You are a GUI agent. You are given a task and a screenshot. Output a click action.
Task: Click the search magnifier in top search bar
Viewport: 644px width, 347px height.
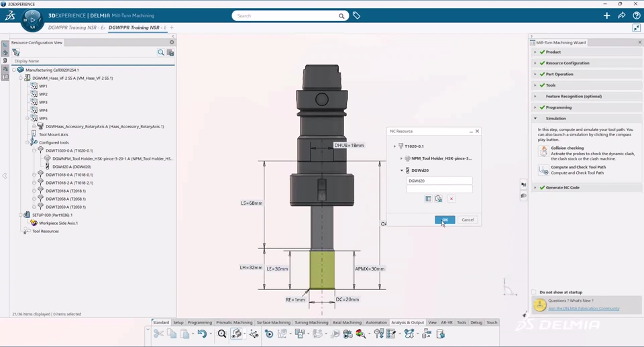[341, 16]
